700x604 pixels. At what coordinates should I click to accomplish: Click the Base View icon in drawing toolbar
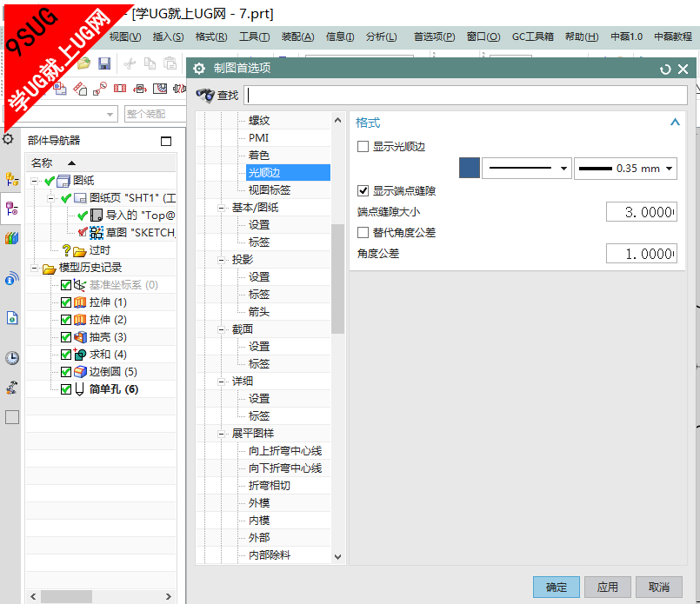[60, 89]
